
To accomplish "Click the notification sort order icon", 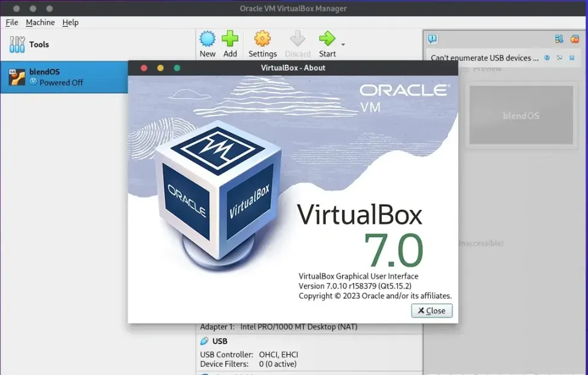I will (559, 39).
